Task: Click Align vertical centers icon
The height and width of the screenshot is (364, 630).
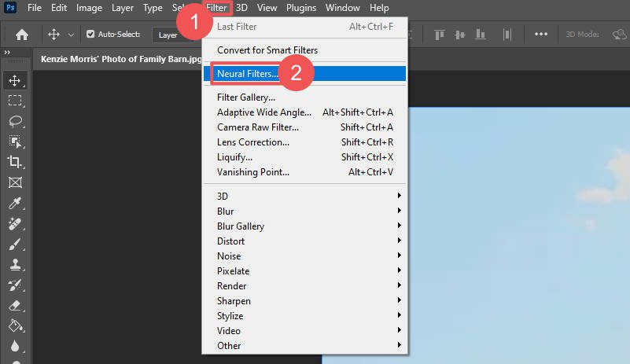Action: point(459,35)
